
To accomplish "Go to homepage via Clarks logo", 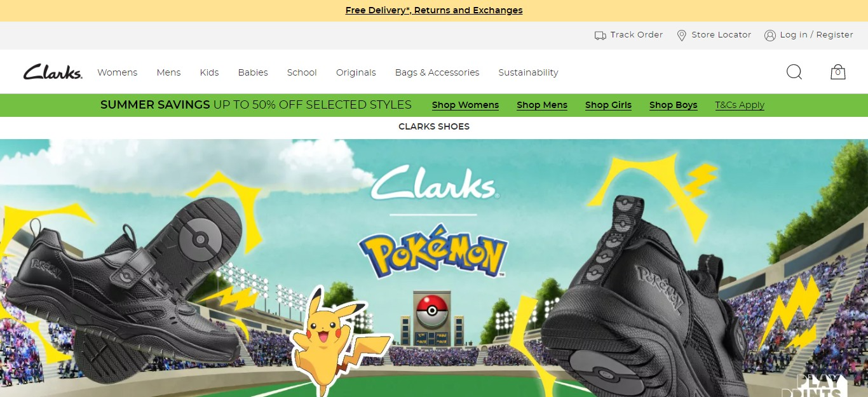I will [53, 72].
